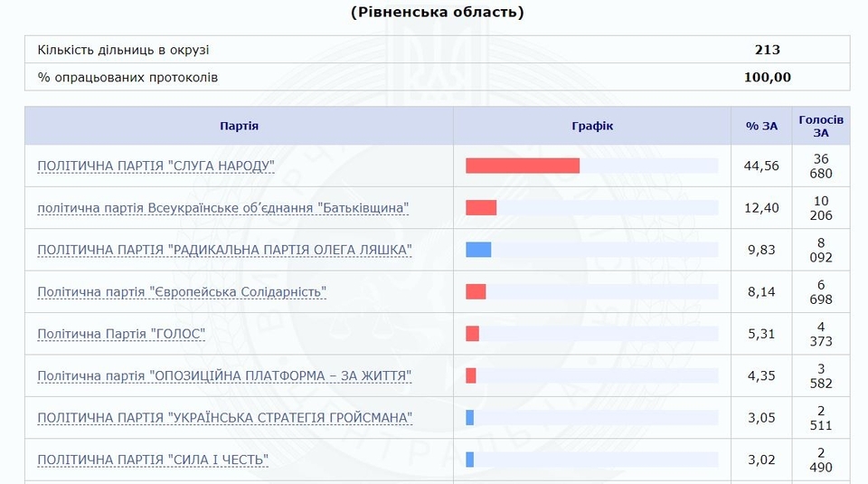Open the "Європейська Солідарність" party link
This screenshot has width=868, height=484.
182,292
